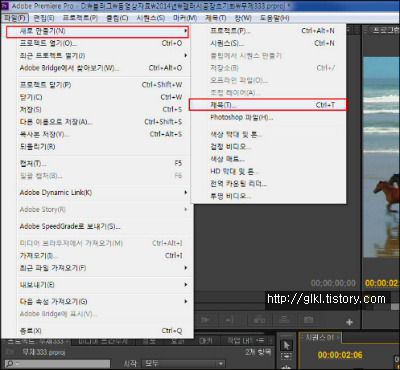Choose 캡처(T)... F5 menu item
The height and width of the screenshot is (370, 400).
click(x=103, y=163)
